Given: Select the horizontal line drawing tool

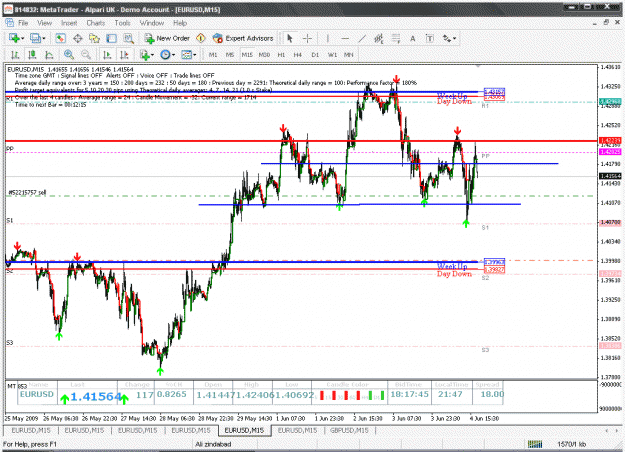Looking at the screenshot, I should tap(345, 38).
